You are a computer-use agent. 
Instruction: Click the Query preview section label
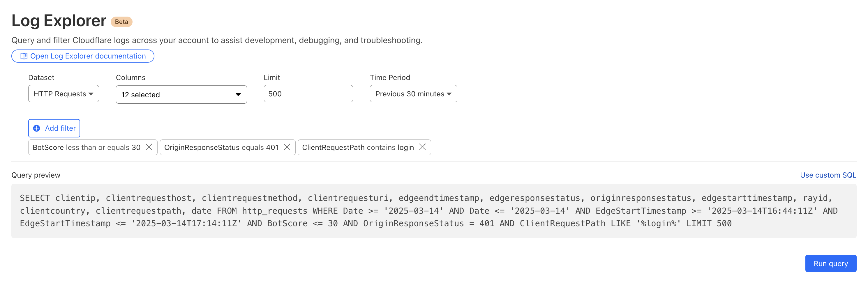[36, 175]
